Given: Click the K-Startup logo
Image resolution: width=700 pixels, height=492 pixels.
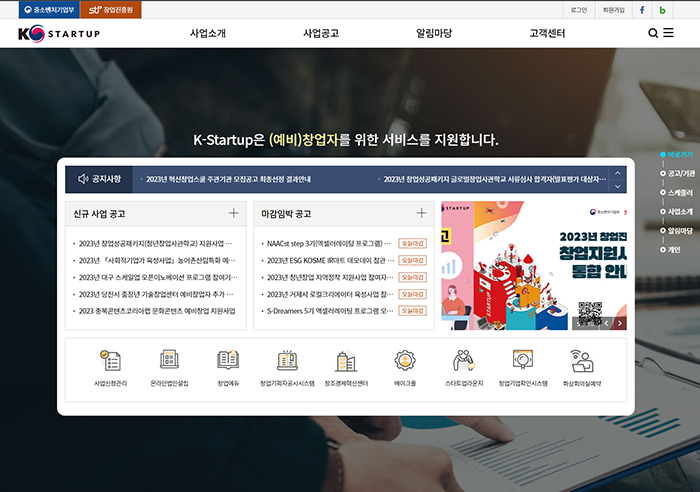Looking at the screenshot, I should tap(59, 33).
